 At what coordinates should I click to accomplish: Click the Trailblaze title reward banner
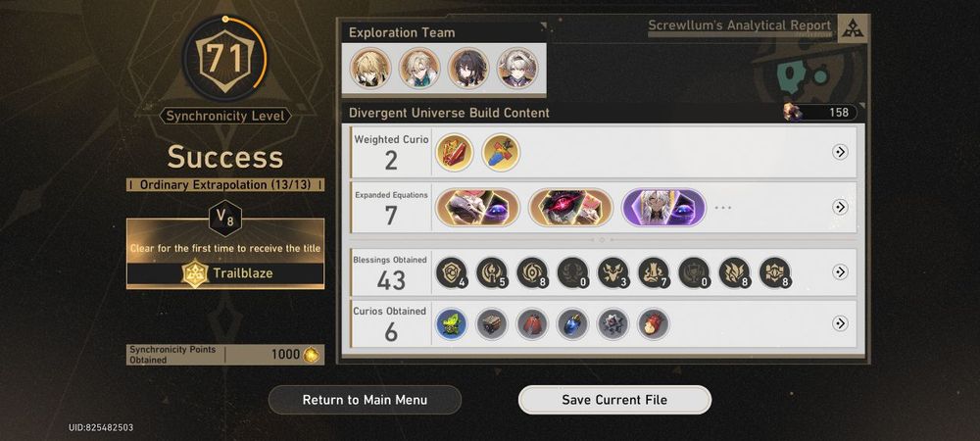225,254
